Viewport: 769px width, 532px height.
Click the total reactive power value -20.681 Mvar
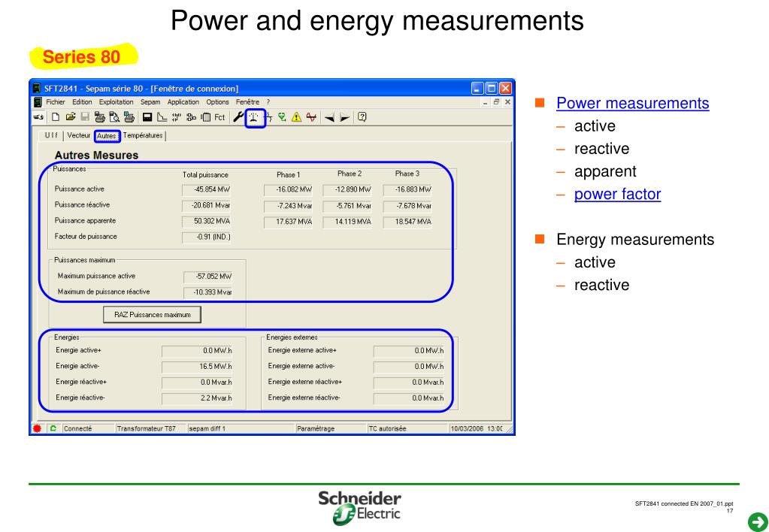point(206,205)
